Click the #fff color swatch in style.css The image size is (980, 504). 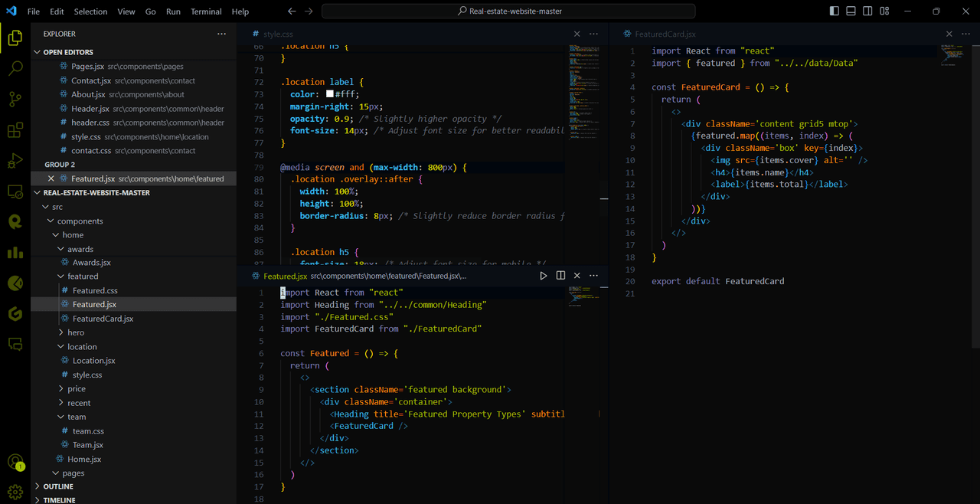point(330,94)
